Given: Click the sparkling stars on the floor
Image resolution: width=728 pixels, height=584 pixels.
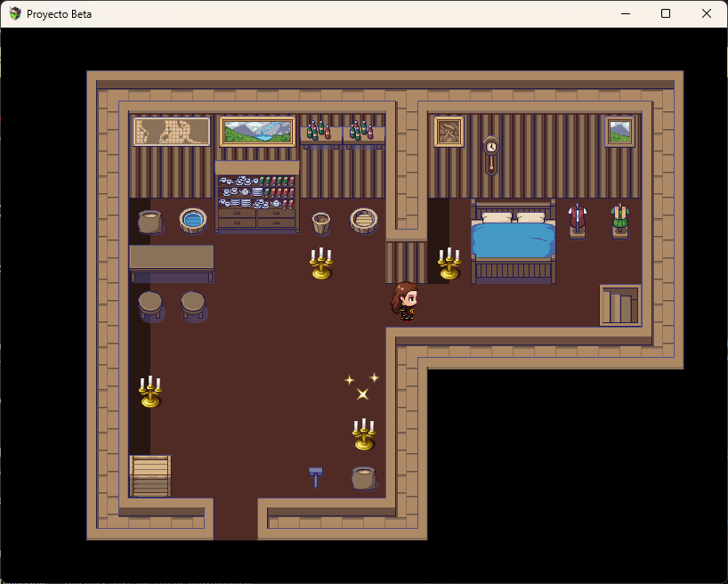Looking at the screenshot, I should tap(361, 386).
